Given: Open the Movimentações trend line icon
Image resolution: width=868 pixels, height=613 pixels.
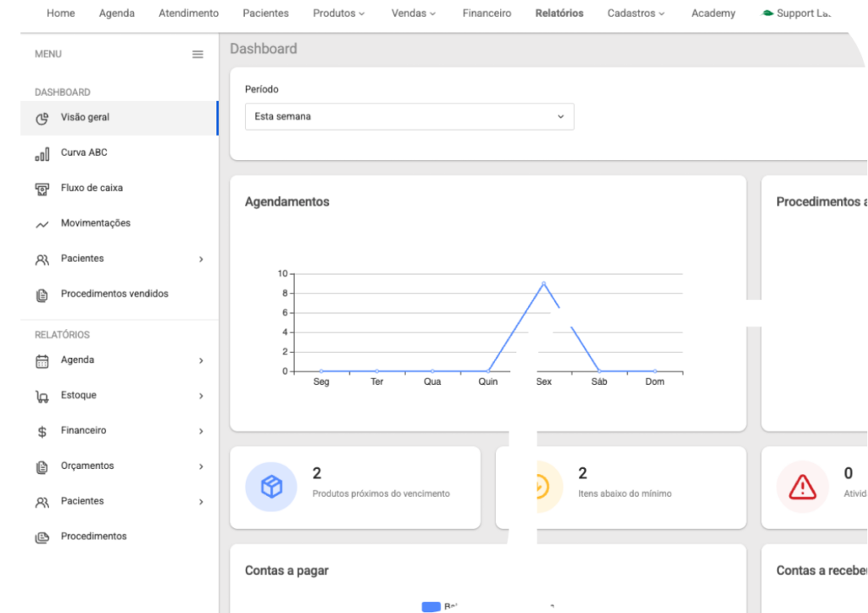Looking at the screenshot, I should tap(42, 224).
